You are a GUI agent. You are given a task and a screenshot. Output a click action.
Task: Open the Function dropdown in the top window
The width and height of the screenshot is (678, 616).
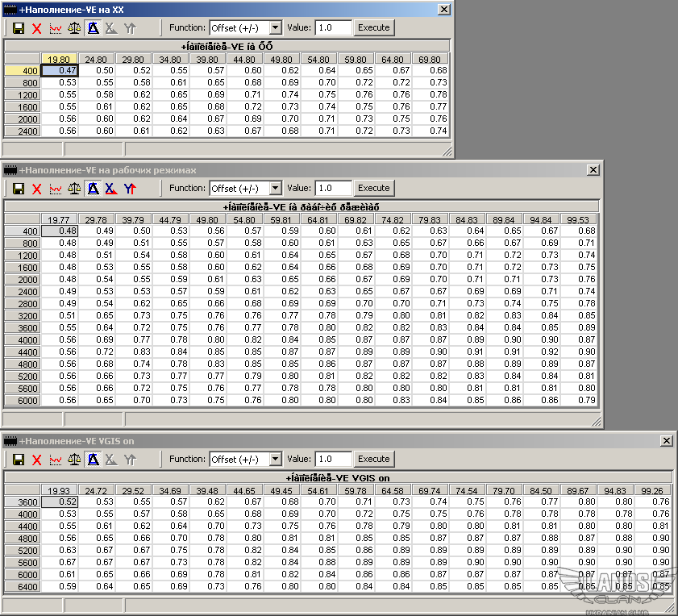click(x=275, y=28)
